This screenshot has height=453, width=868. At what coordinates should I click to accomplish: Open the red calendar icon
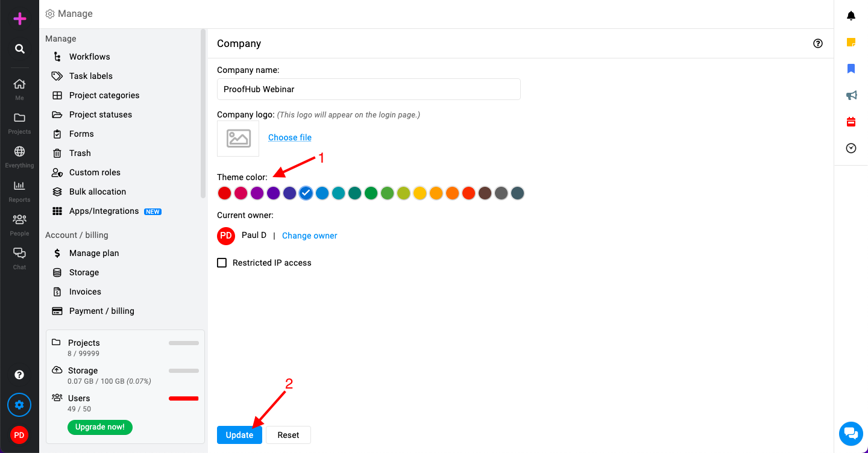click(x=851, y=122)
